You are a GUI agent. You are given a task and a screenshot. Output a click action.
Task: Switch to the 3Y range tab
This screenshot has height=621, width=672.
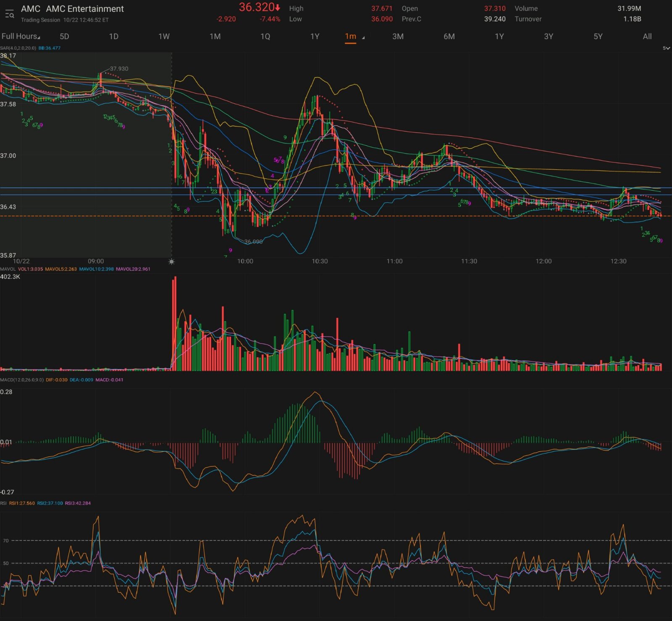click(x=549, y=37)
